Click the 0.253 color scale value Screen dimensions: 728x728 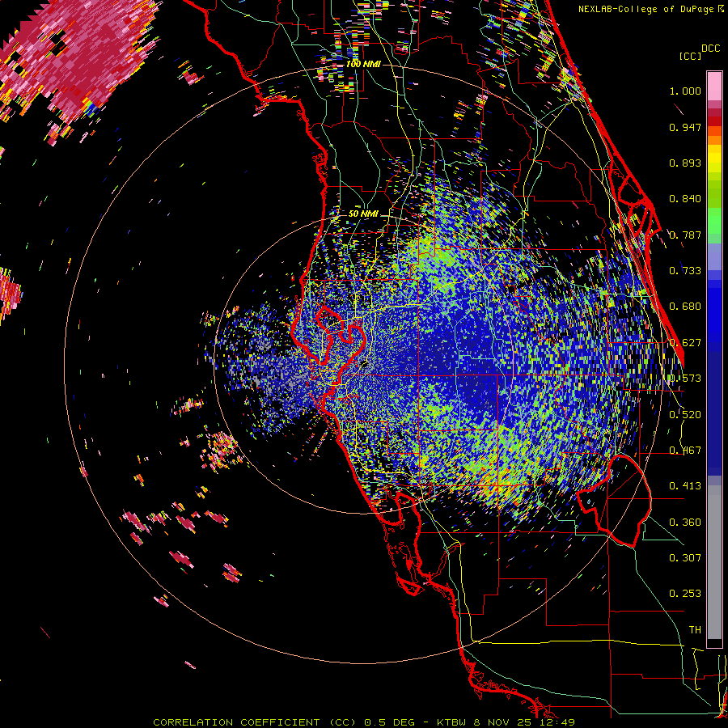click(x=685, y=594)
